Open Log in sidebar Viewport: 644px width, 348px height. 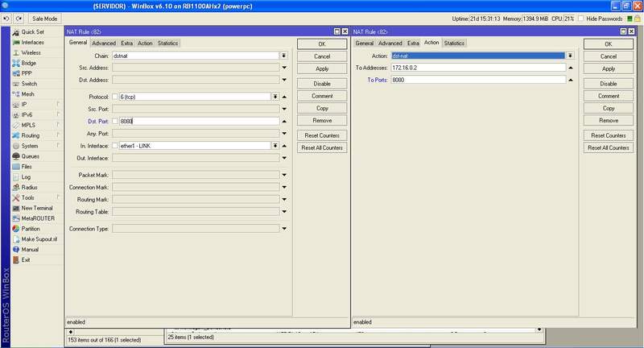26,176
